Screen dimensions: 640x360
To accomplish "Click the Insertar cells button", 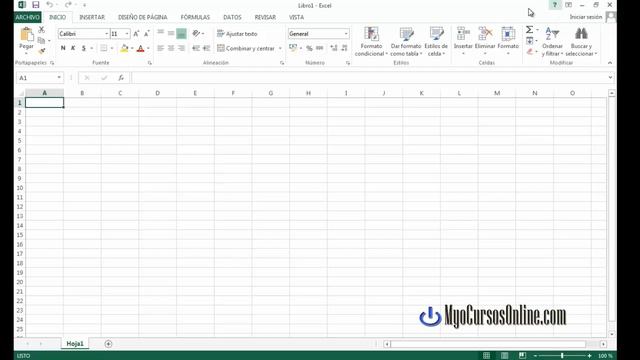I will pyautogui.click(x=463, y=42).
